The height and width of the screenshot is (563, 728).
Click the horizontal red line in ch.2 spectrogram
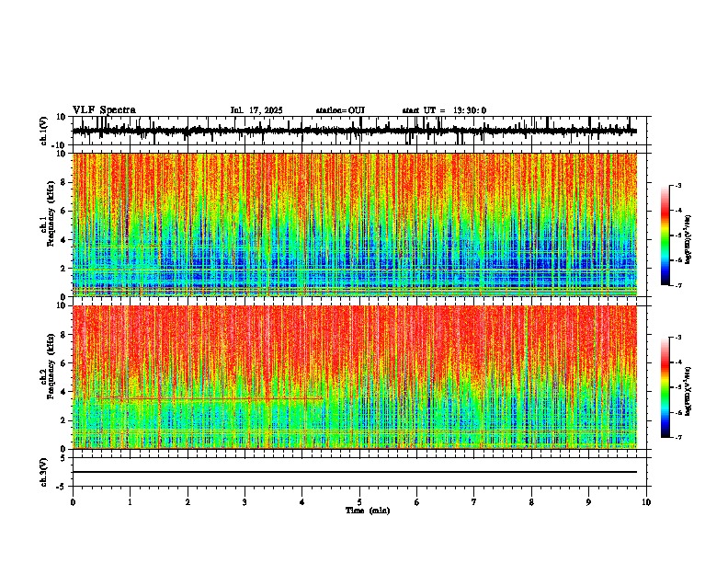point(210,398)
